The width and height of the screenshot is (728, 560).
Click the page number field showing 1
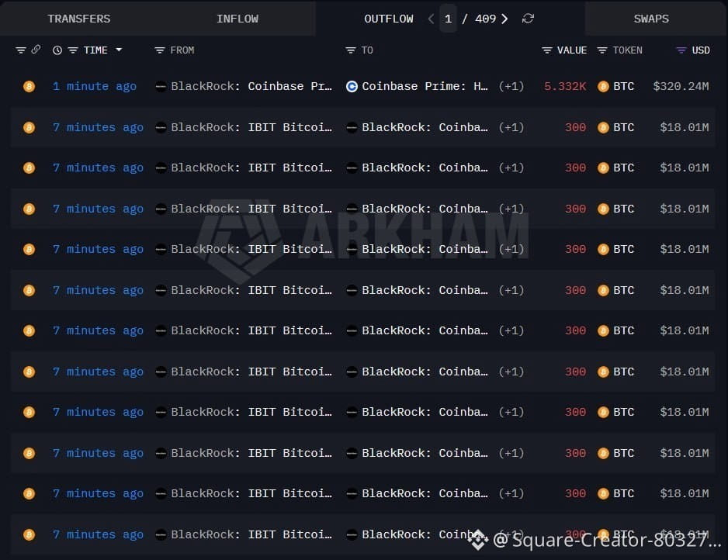[448, 19]
